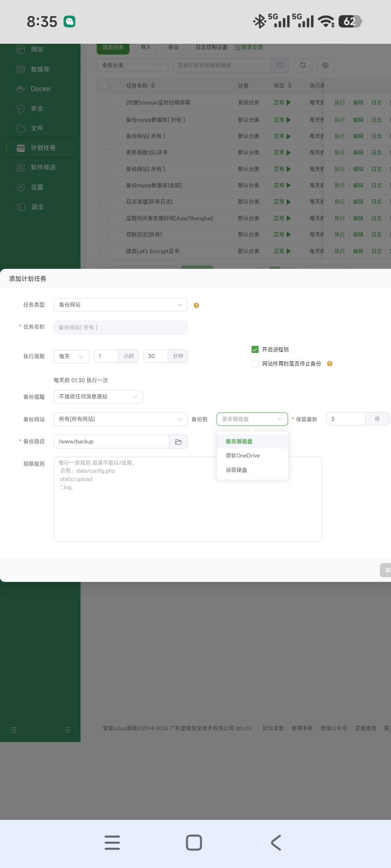Click the folder icon beside backup path
The height and width of the screenshot is (868, 391).
coord(178,442)
